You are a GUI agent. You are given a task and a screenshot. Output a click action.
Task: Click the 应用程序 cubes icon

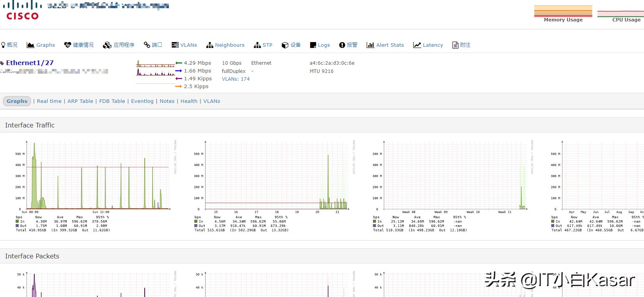[107, 45]
